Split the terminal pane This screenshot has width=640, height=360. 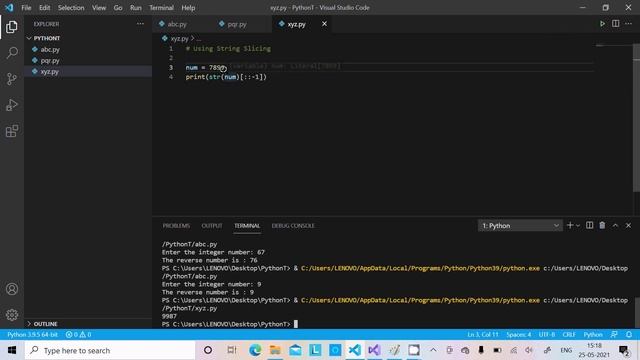click(589, 225)
